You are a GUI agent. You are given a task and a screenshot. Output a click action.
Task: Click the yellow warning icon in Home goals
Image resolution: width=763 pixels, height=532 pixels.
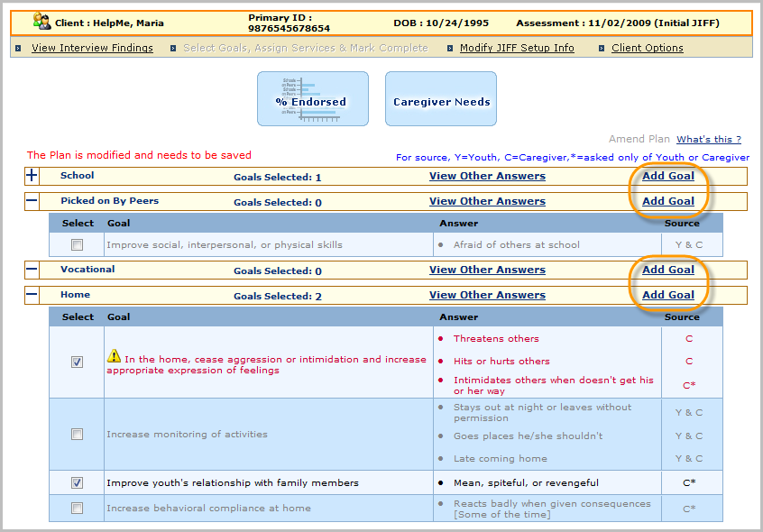tap(114, 356)
